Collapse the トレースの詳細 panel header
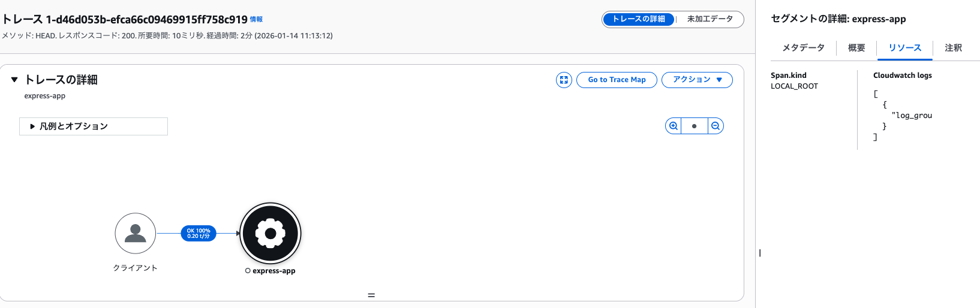980x308 pixels. 14,80
